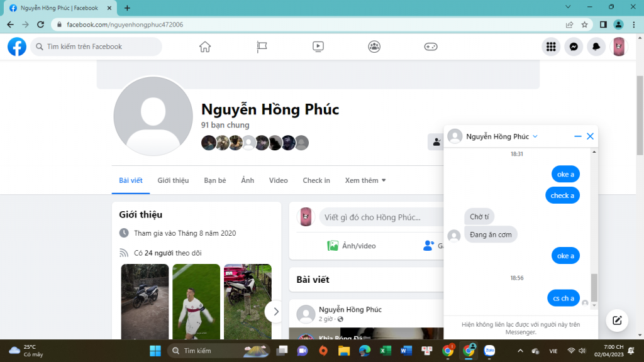Open the Groups icon
Screen dimensions: 644x362
[374, 47]
